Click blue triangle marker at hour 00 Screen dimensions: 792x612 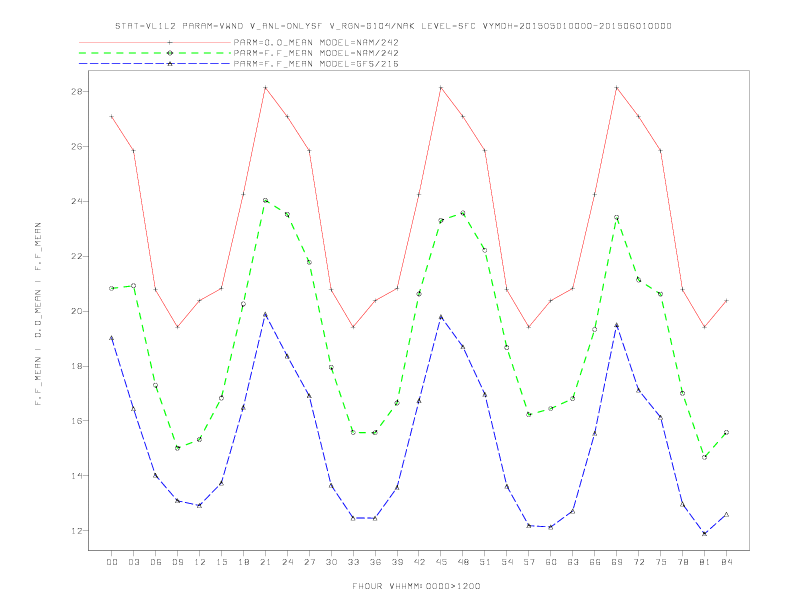coord(112,338)
